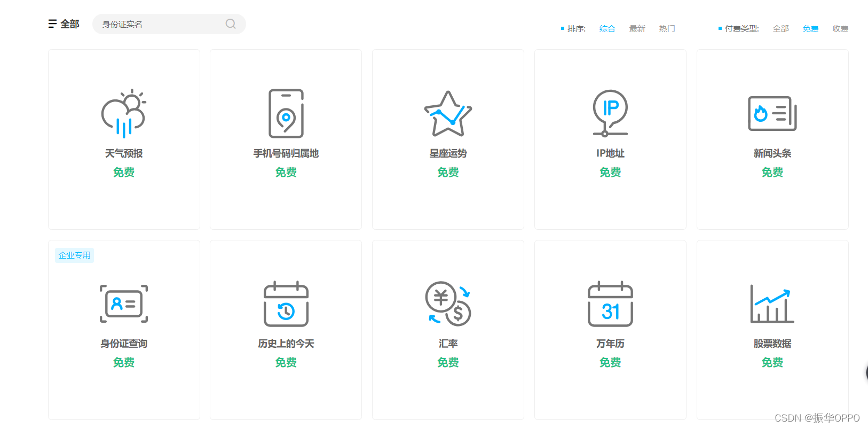This screenshot has width=868, height=428.
Task: Open the 身份证查询 title link
Action: [124, 344]
